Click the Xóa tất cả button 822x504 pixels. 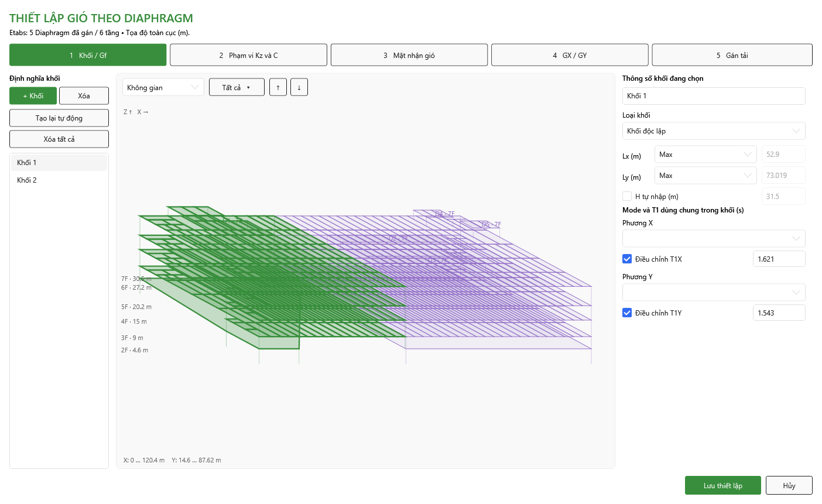pyautogui.click(x=59, y=139)
